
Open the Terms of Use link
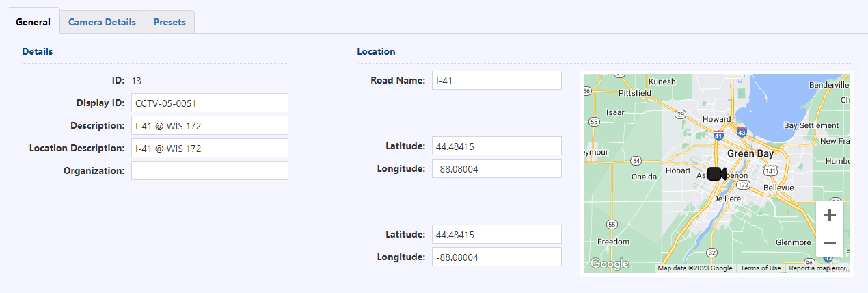point(760,268)
